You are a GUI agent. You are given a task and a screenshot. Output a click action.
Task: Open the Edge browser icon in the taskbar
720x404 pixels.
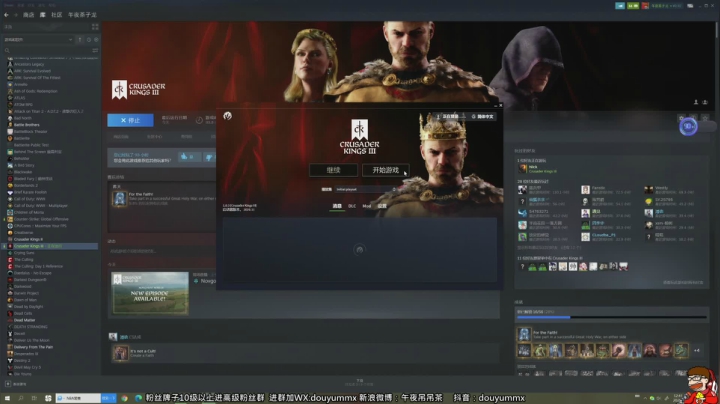138,398
